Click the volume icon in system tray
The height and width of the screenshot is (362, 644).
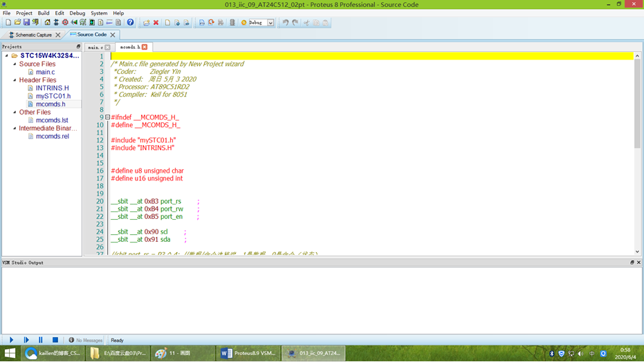click(580, 354)
